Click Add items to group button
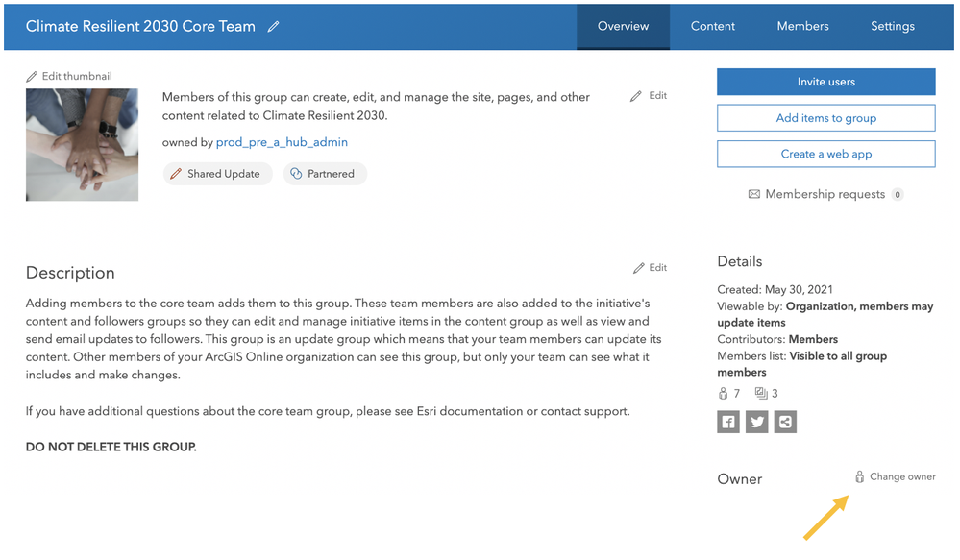 [x=825, y=118]
